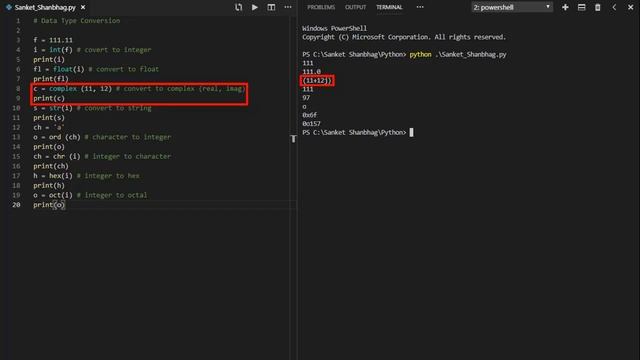Switch to the PROBLEMS panel tab
This screenshot has width=640, height=360.
click(x=321, y=7)
